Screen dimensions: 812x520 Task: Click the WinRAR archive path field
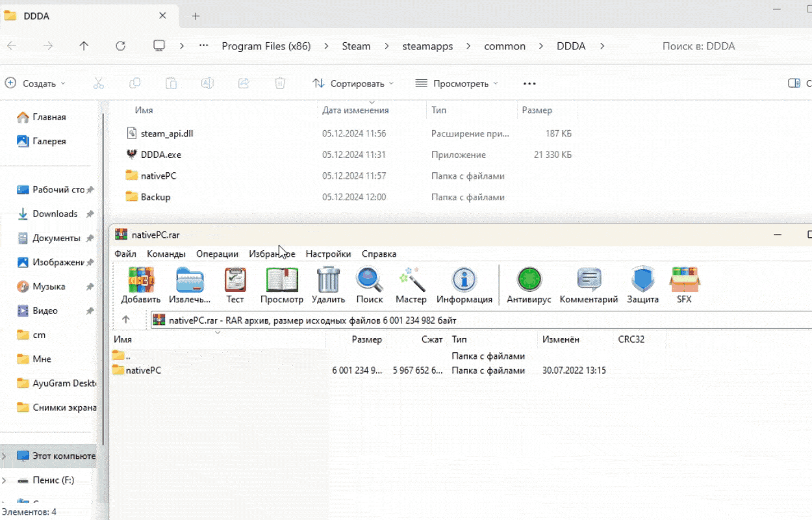(481, 320)
